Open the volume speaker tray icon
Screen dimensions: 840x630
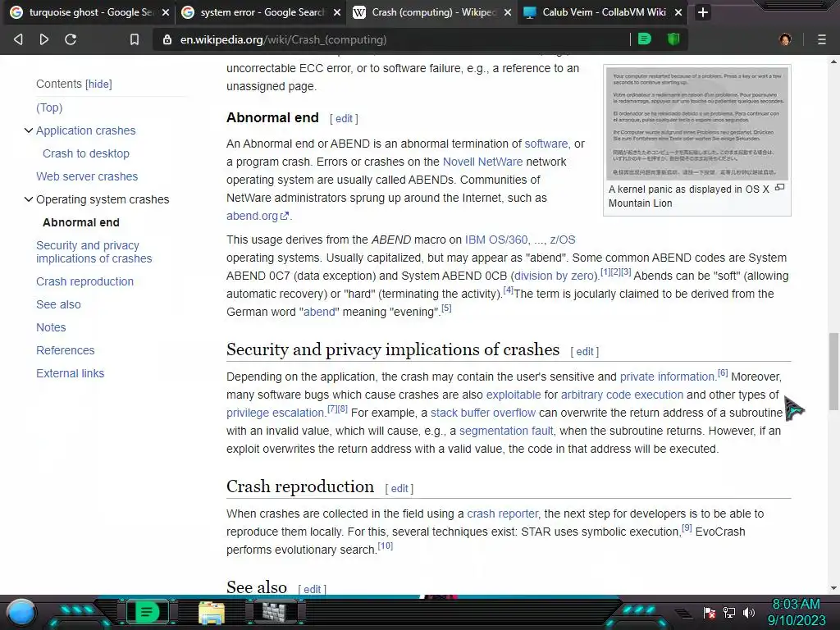[x=749, y=613]
